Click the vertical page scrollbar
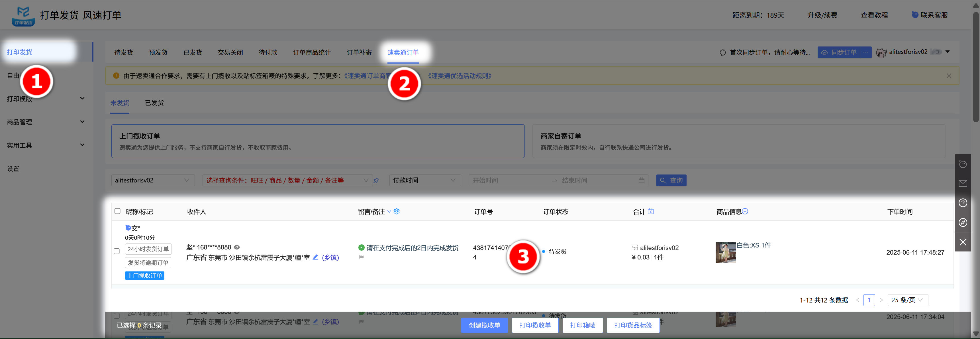The width and height of the screenshot is (980, 339). click(x=975, y=67)
